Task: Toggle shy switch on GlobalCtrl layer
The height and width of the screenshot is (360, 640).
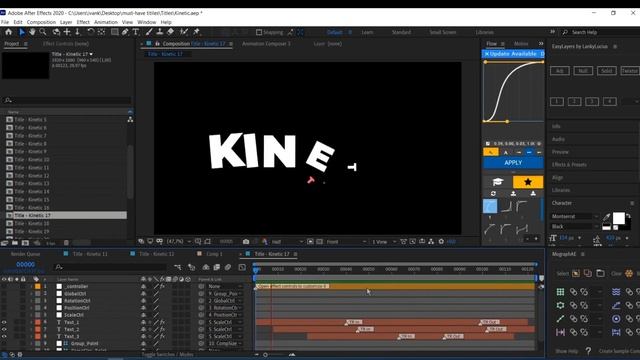Action: [x=144, y=293]
